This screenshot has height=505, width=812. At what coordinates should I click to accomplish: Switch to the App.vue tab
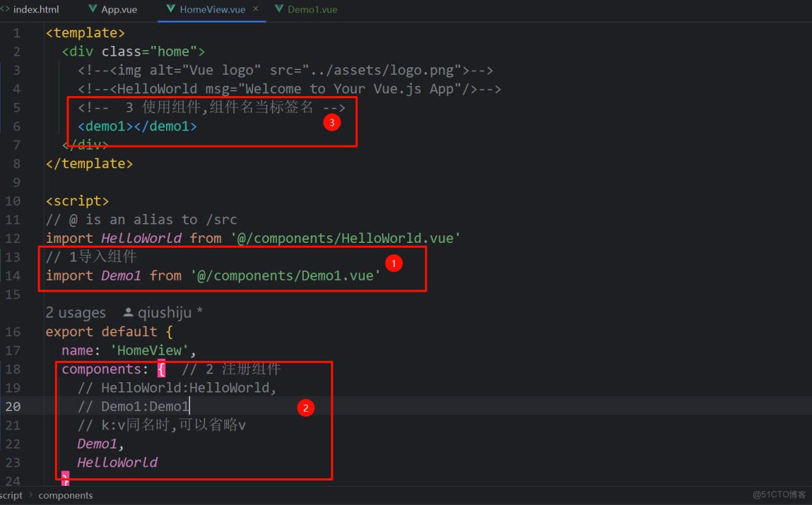[118, 9]
